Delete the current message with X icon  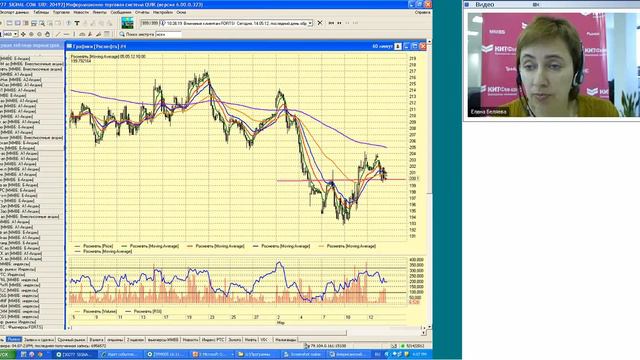pos(320,23)
